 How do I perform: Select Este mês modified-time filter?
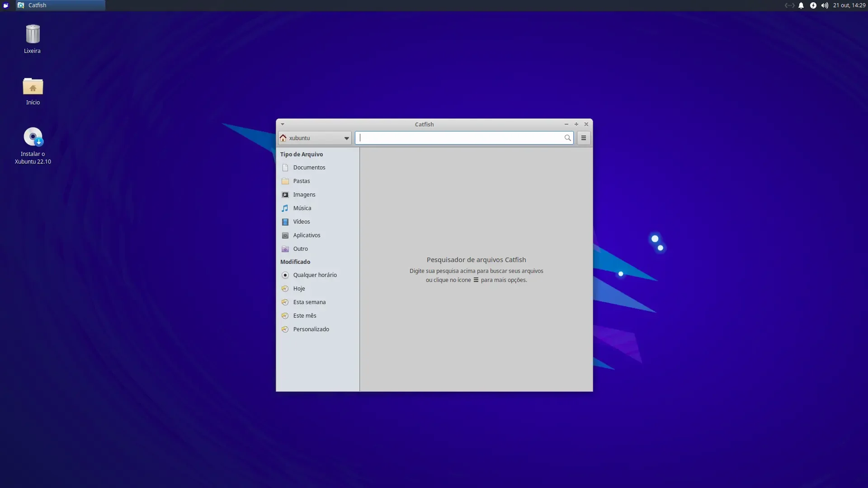click(317, 316)
